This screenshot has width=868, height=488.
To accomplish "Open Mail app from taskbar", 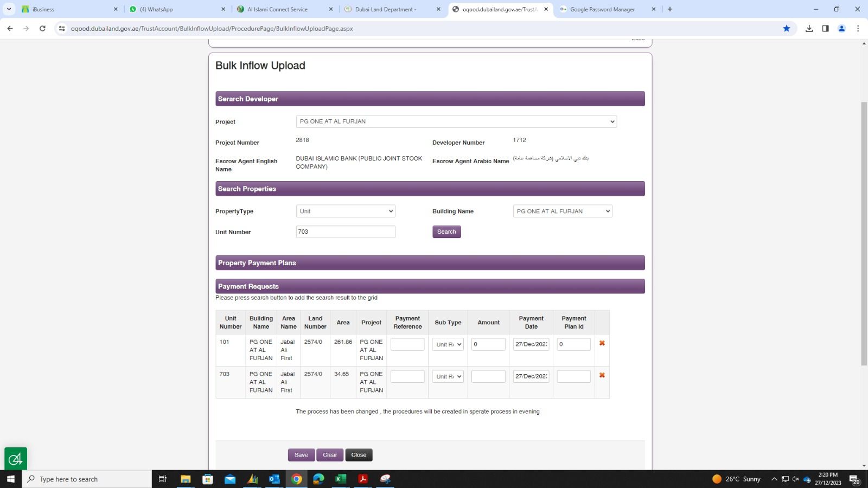I will pyautogui.click(x=230, y=479).
